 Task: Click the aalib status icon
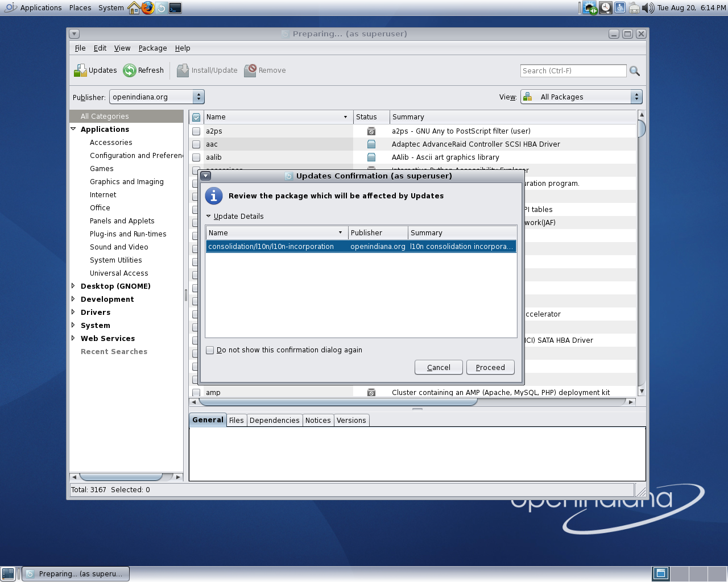(371, 157)
